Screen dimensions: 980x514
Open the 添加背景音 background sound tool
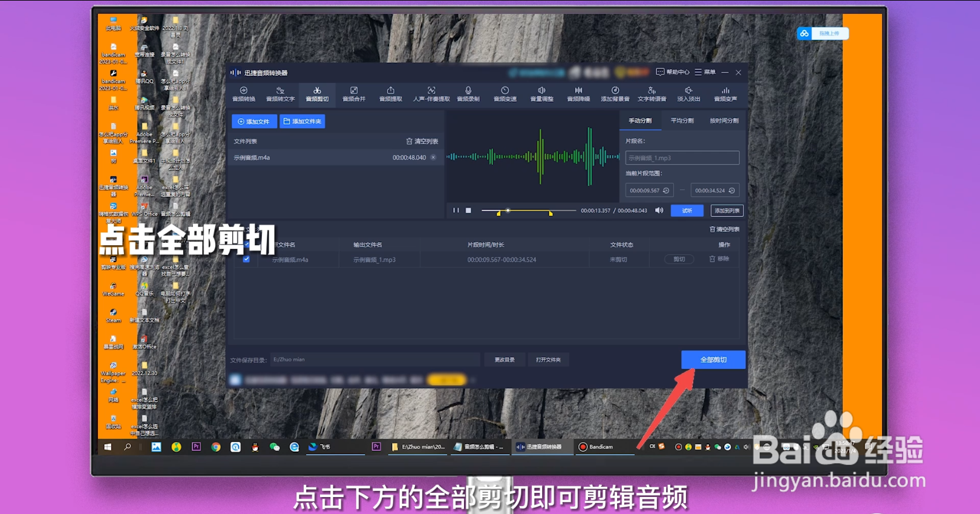coord(615,94)
